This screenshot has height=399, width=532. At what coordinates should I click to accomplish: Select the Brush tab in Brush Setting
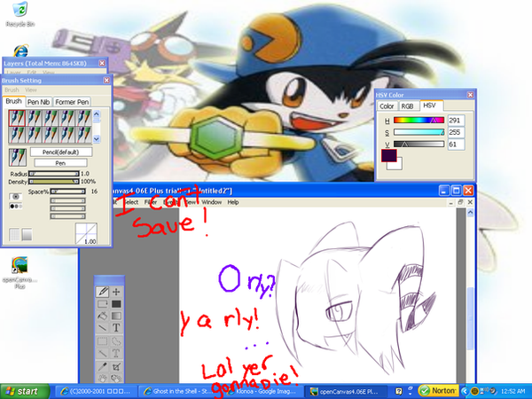point(13,101)
